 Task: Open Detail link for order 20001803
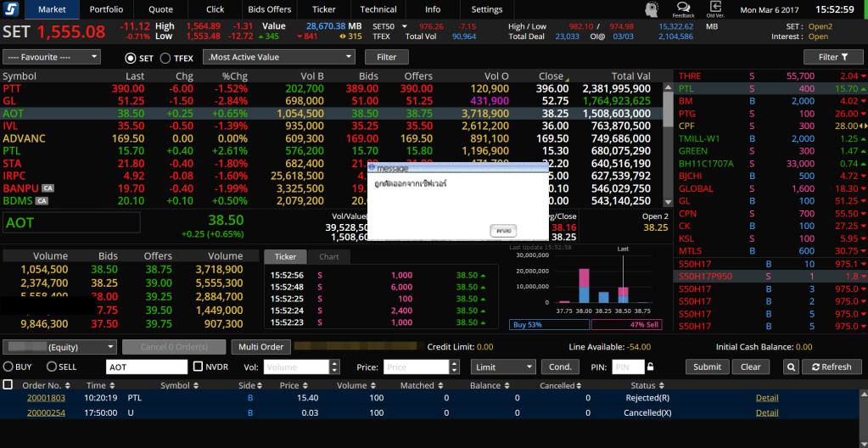coord(767,398)
